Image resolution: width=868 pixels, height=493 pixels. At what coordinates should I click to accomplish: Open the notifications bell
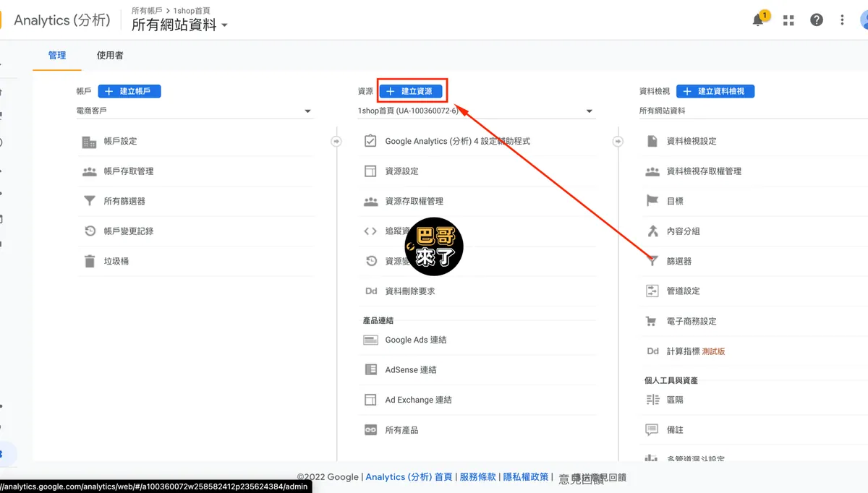(x=758, y=20)
